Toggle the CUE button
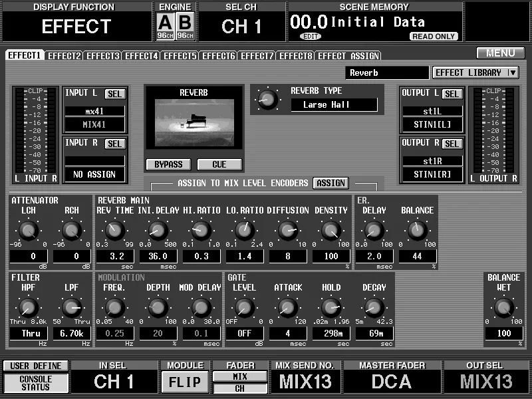532x399 pixels. 219,164
